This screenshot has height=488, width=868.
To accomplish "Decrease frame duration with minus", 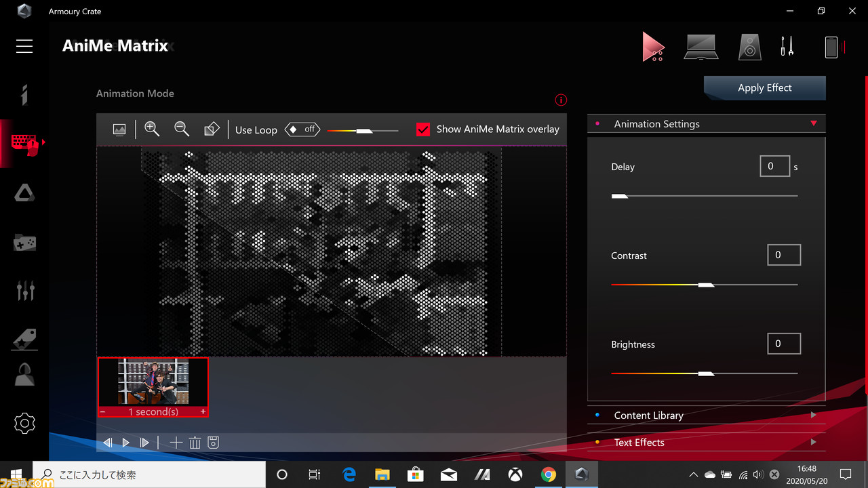I will click(103, 412).
